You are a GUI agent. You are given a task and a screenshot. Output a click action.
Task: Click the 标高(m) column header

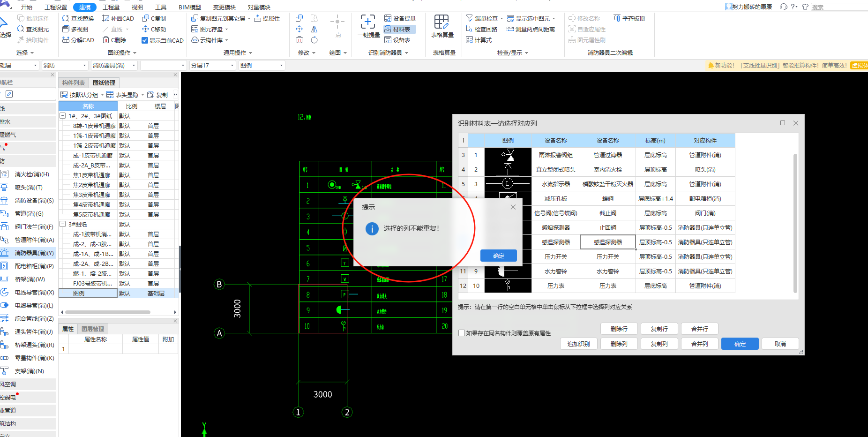coord(655,140)
